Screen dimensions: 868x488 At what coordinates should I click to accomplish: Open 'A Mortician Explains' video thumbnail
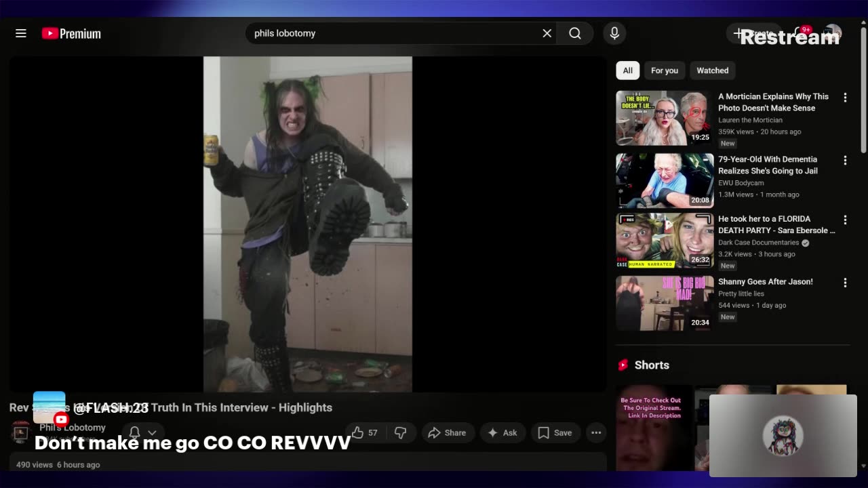(x=665, y=118)
